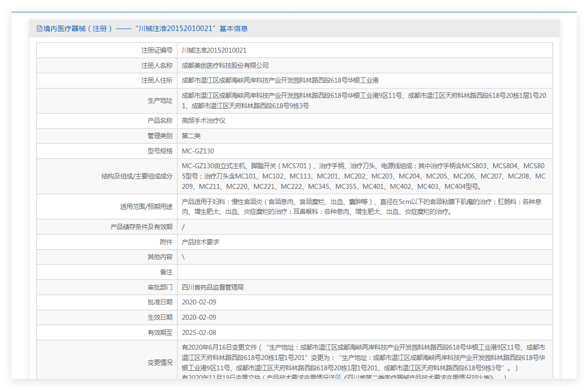Select the 生效日期 label
The height and width of the screenshot is (390, 588).
coord(160,318)
